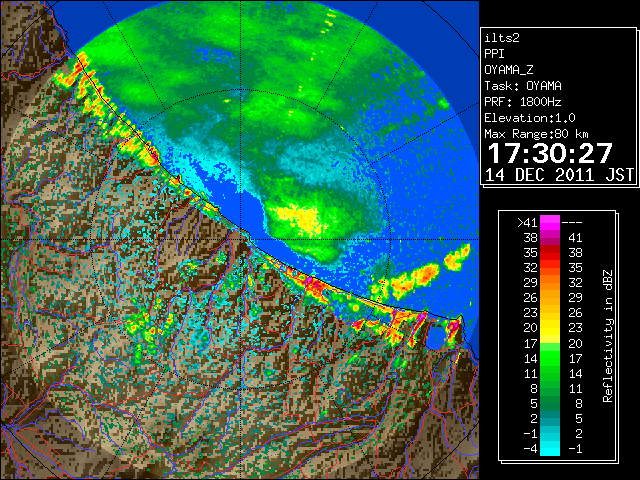Click the 8 to 11 dBZ green swatch

(550, 389)
